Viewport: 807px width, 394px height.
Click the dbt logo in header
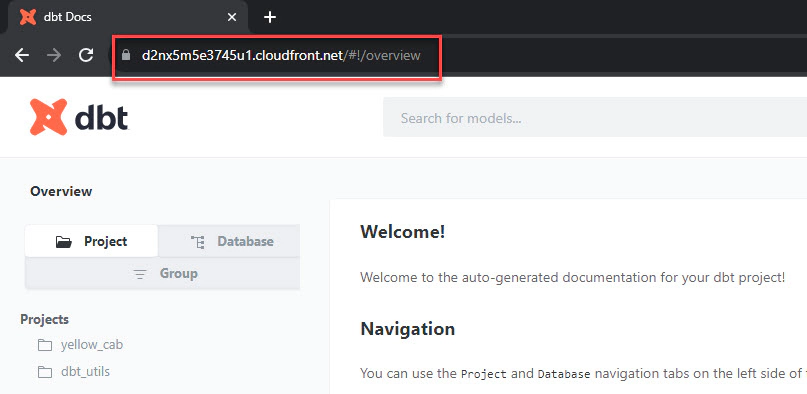click(x=79, y=117)
